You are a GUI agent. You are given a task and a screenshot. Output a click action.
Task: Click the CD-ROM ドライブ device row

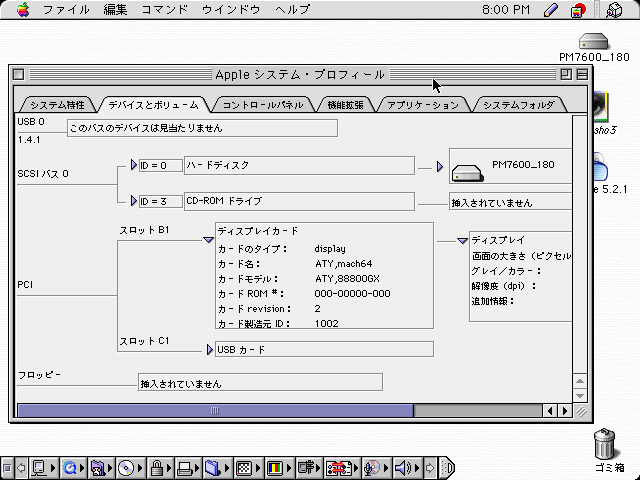pos(299,201)
